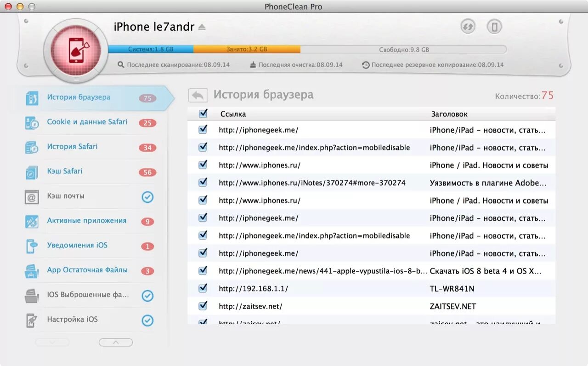Viewport: 588px width, 366px height.
Task: Click the Кэш Safari sidebar icon
Action: (32, 172)
